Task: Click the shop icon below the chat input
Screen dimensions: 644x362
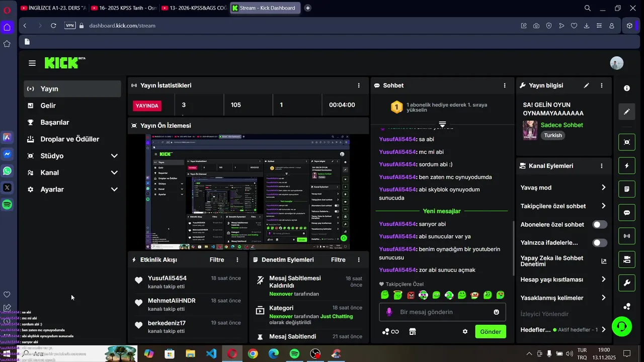Action: tap(413, 332)
